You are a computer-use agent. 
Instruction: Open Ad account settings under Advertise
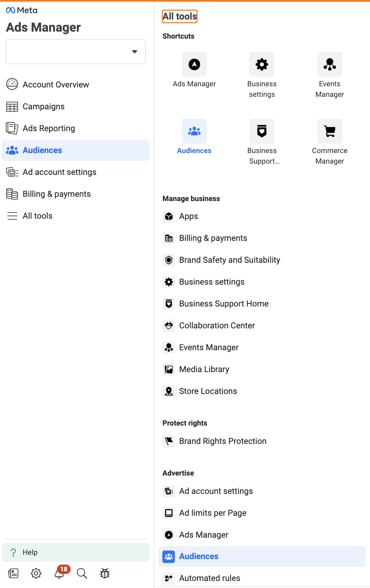coord(262,491)
